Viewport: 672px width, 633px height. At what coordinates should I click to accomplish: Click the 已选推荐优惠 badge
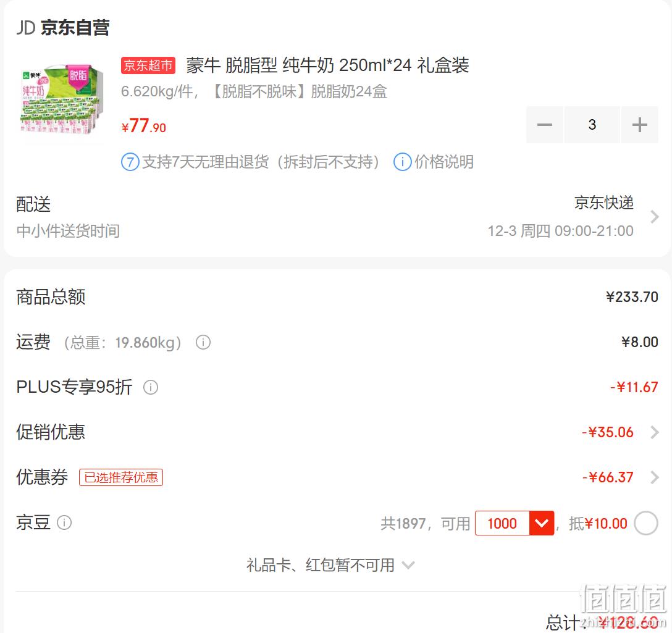[x=121, y=477]
